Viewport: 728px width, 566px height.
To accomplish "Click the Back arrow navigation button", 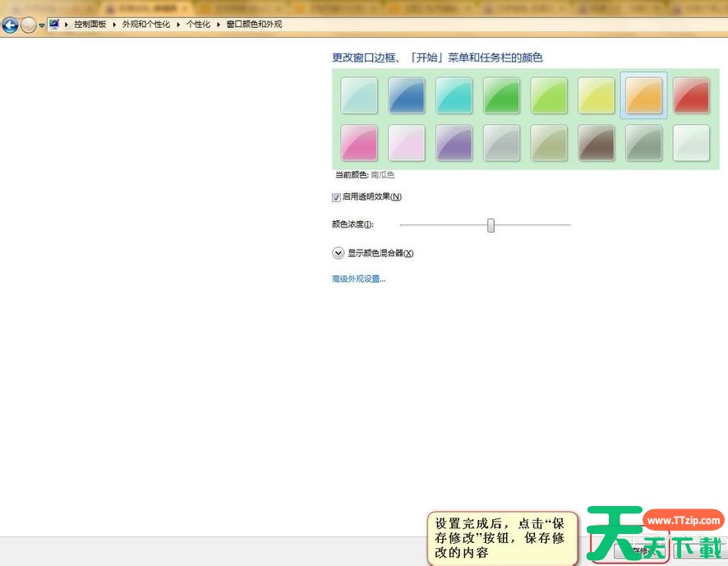I will pos(10,25).
